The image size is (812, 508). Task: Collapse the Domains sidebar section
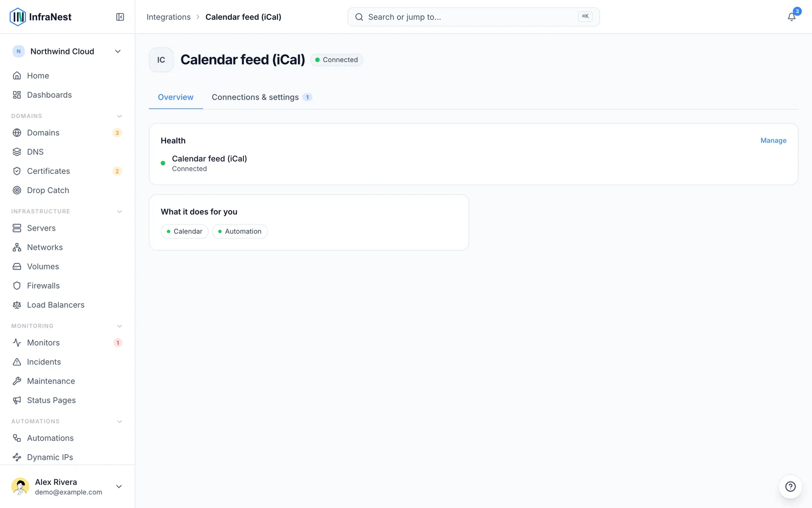click(x=120, y=116)
